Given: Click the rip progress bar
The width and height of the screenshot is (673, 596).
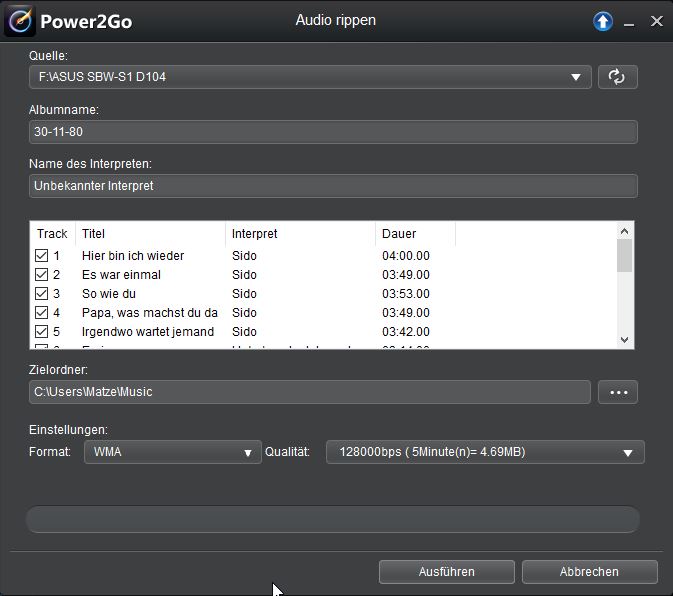Looking at the screenshot, I should [333, 520].
